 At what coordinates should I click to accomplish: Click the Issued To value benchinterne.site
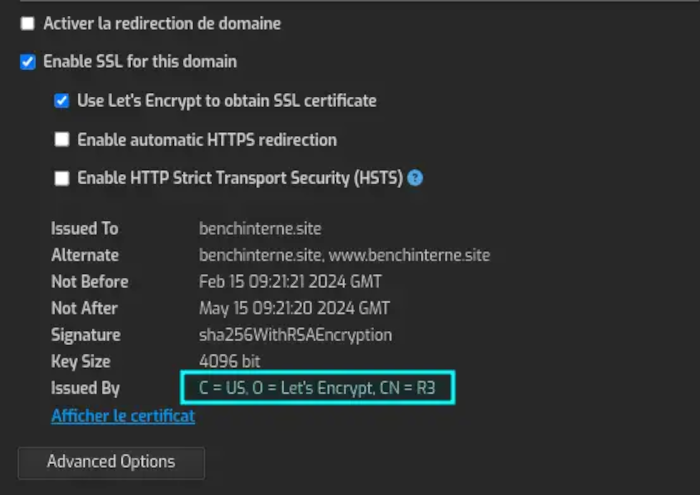pyautogui.click(x=260, y=228)
